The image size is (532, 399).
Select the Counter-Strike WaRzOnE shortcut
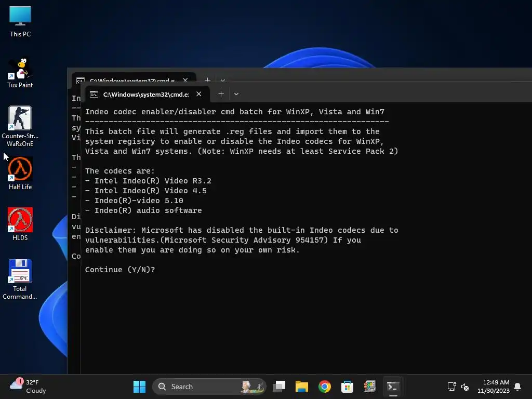pos(20,126)
